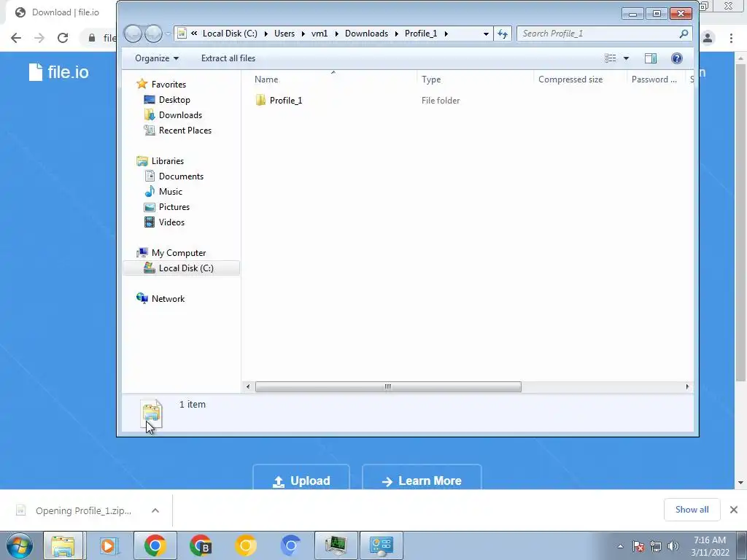Go back with Explorer's Back arrow button
Image resolution: width=747 pixels, height=560 pixels.
click(133, 34)
